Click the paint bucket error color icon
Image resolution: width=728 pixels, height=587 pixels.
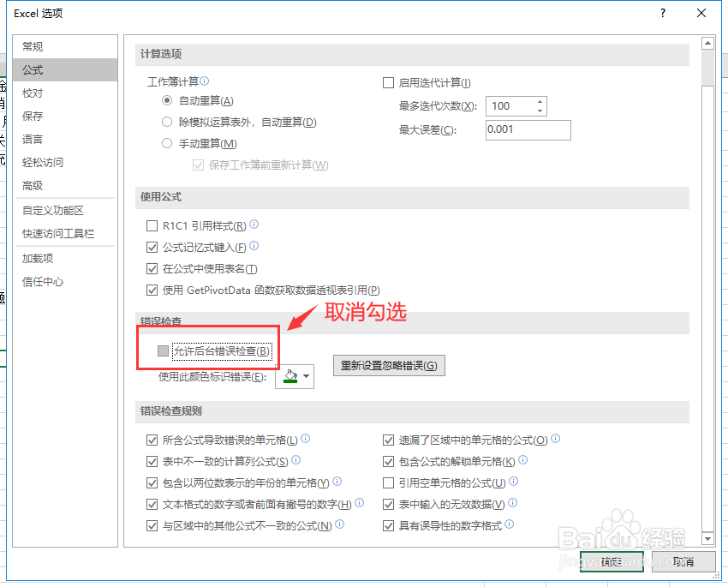tap(290, 375)
